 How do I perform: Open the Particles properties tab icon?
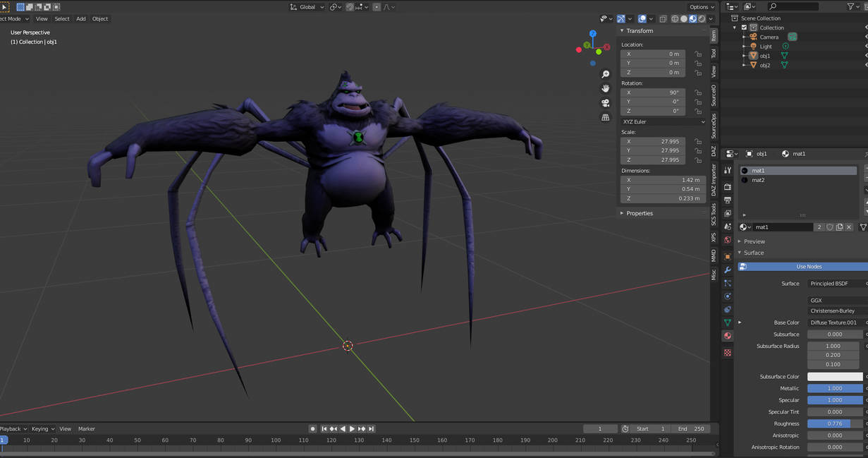click(x=728, y=283)
